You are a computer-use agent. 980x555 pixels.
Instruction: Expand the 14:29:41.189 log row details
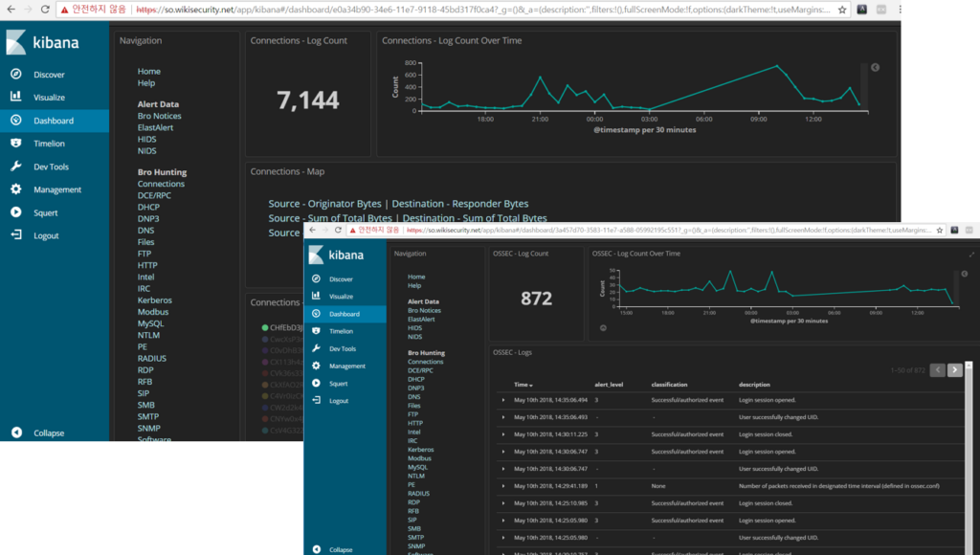[504, 486]
